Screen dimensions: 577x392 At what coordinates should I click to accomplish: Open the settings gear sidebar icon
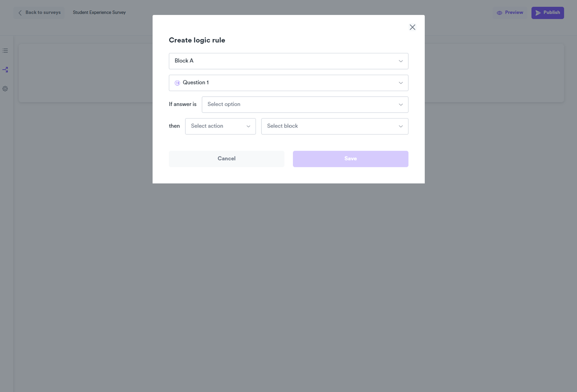pyautogui.click(x=5, y=89)
